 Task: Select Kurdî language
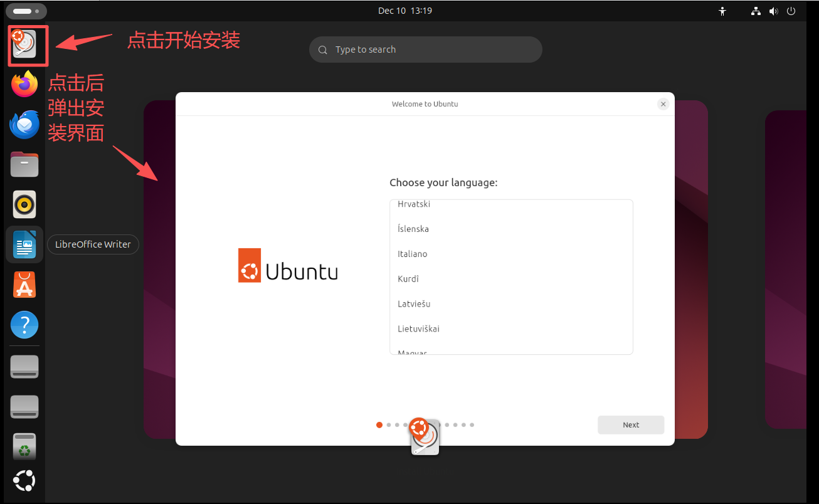[x=511, y=279]
